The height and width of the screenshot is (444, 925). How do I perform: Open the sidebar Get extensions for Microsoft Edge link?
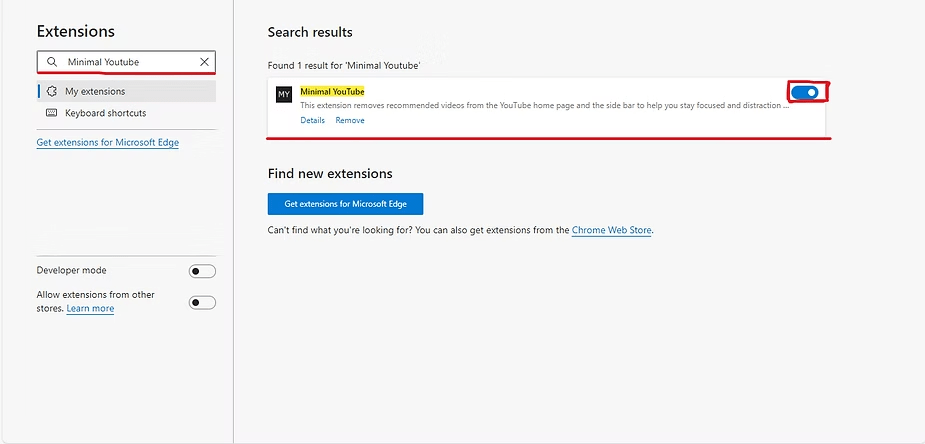107,142
